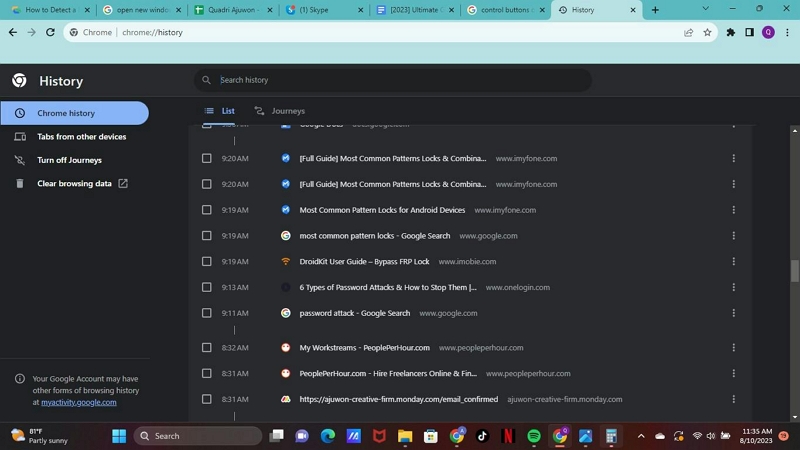Launch Netflix from the taskbar
Screen dimensions: 800x450
point(508,436)
